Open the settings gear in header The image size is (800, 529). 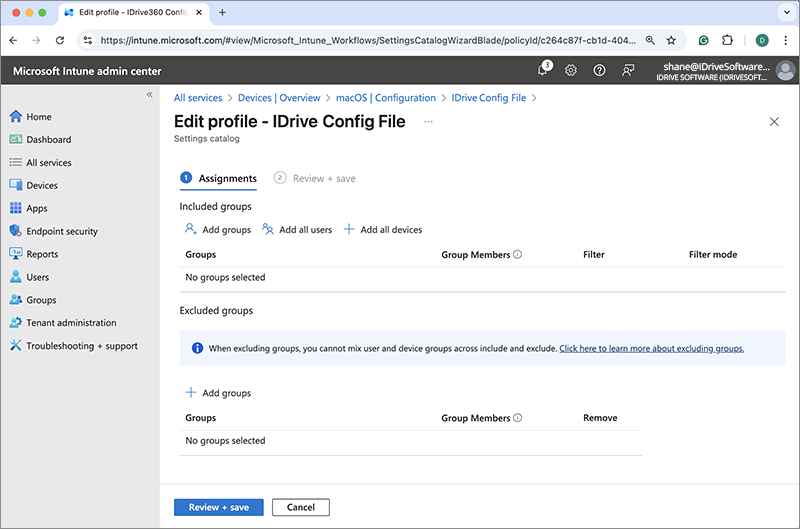[571, 70]
